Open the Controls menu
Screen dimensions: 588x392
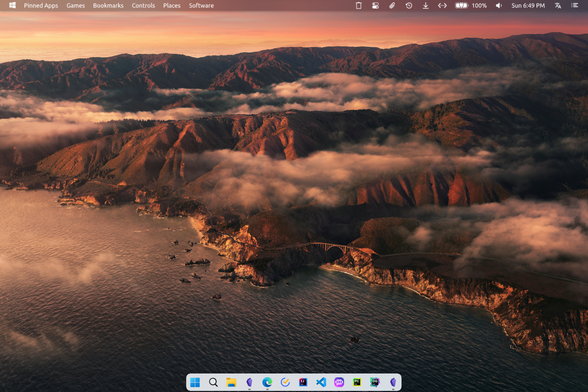(143, 5)
